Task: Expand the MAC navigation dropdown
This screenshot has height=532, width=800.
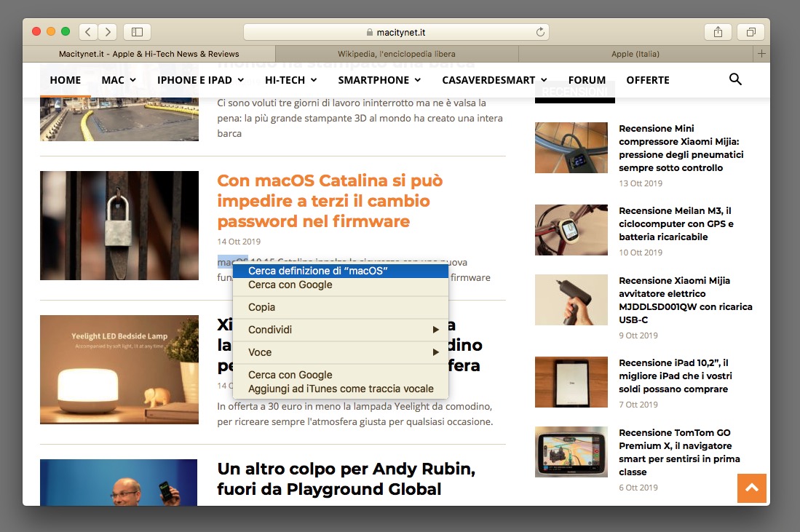Action: [x=119, y=80]
